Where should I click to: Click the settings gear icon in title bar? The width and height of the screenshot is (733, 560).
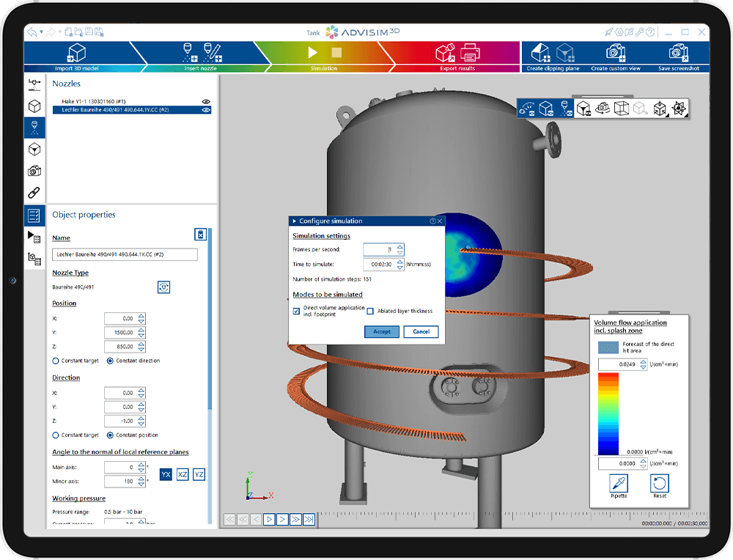(x=619, y=32)
